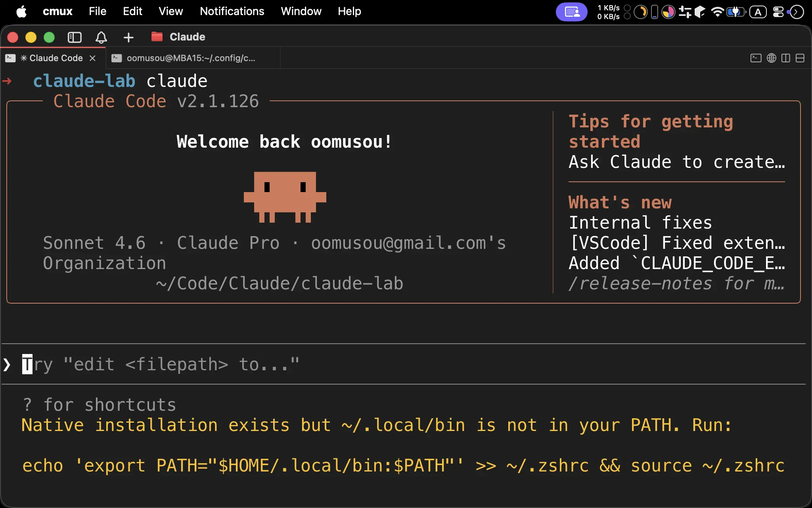This screenshot has width=812, height=508.
Task: Split the pane horizontally into rows
Action: click(800, 58)
